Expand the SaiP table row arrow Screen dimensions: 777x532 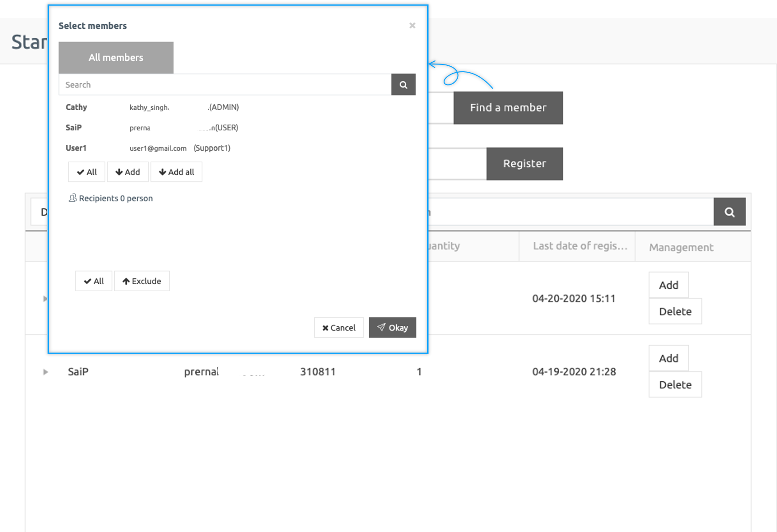45,372
